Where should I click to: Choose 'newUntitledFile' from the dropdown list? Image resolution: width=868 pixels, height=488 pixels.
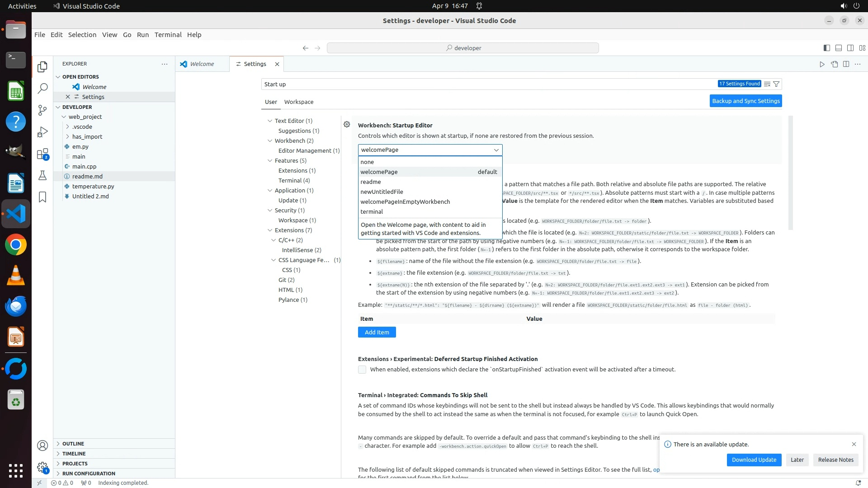pyautogui.click(x=382, y=192)
